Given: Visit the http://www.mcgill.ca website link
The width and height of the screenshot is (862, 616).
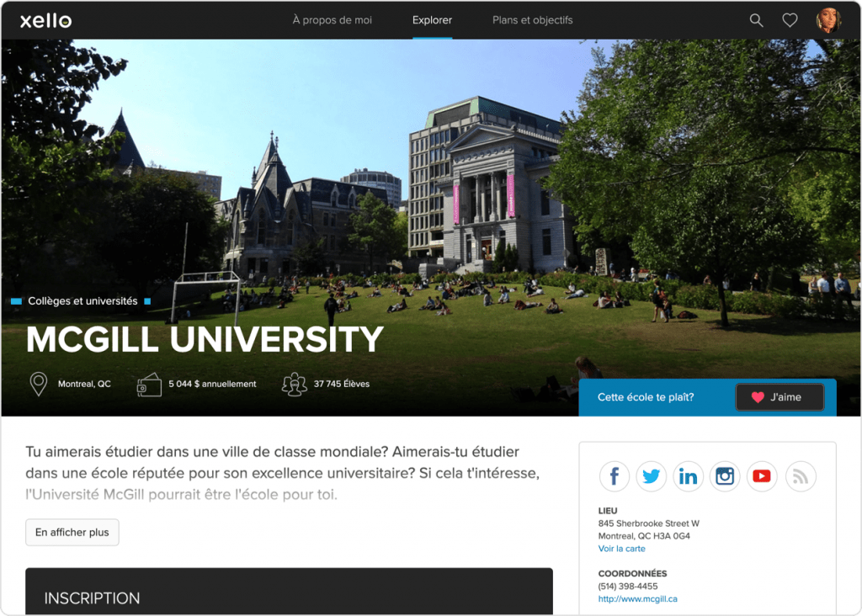Looking at the screenshot, I should pyautogui.click(x=637, y=598).
